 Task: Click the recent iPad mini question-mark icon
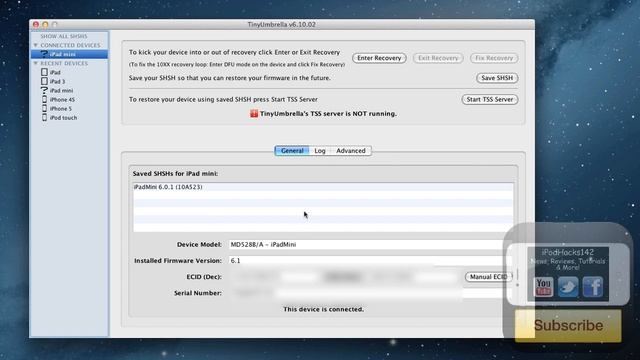tap(44, 90)
